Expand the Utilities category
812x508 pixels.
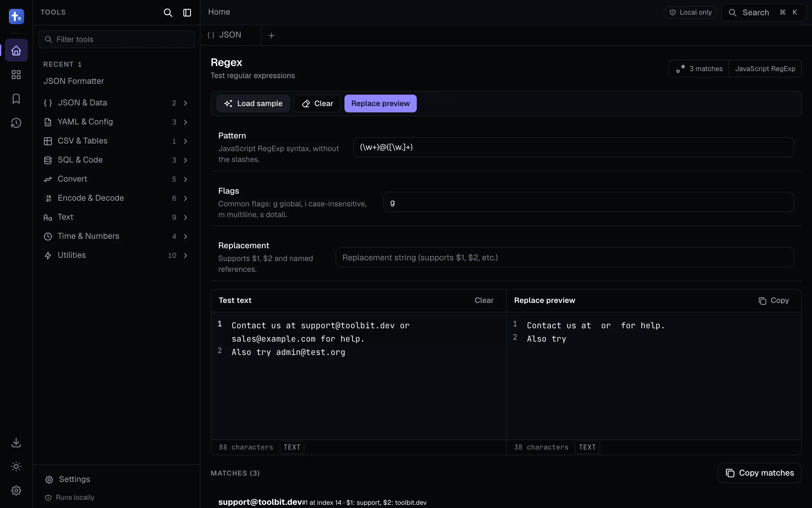pyautogui.click(x=116, y=255)
